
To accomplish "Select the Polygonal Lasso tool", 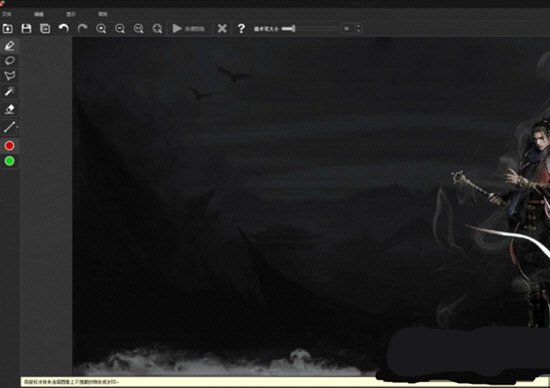I will [x=9, y=76].
